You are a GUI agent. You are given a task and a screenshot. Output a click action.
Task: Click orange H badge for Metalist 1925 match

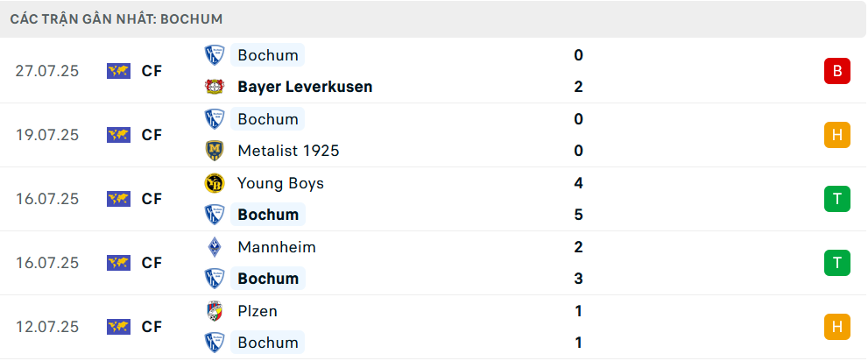(x=837, y=135)
